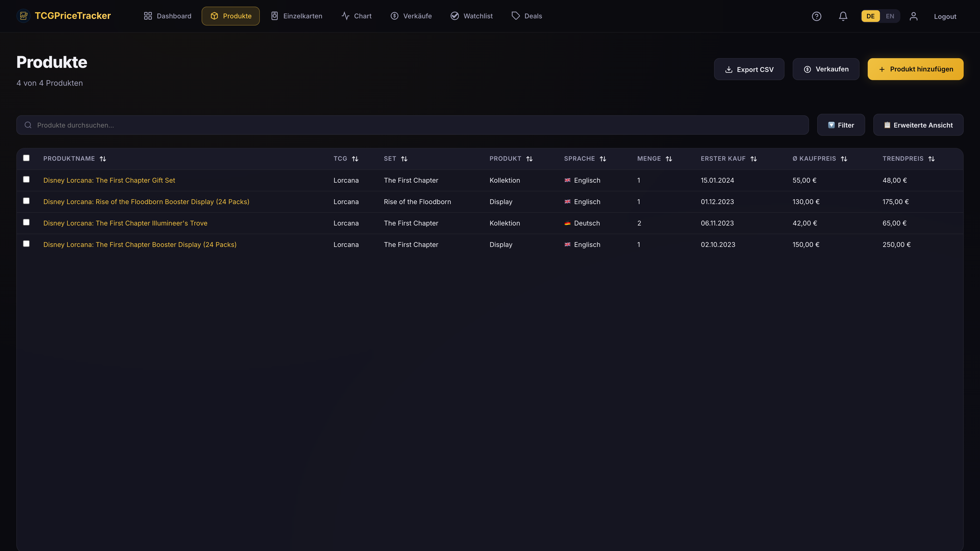Sort by Set column arrows
The width and height of the screenshot is (980, 551).
(x=404, y=159)
